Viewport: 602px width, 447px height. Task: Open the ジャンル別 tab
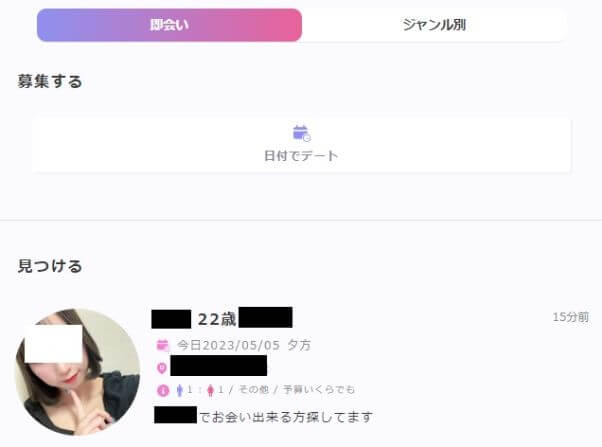pyautogui.click(x=434, y=25)
